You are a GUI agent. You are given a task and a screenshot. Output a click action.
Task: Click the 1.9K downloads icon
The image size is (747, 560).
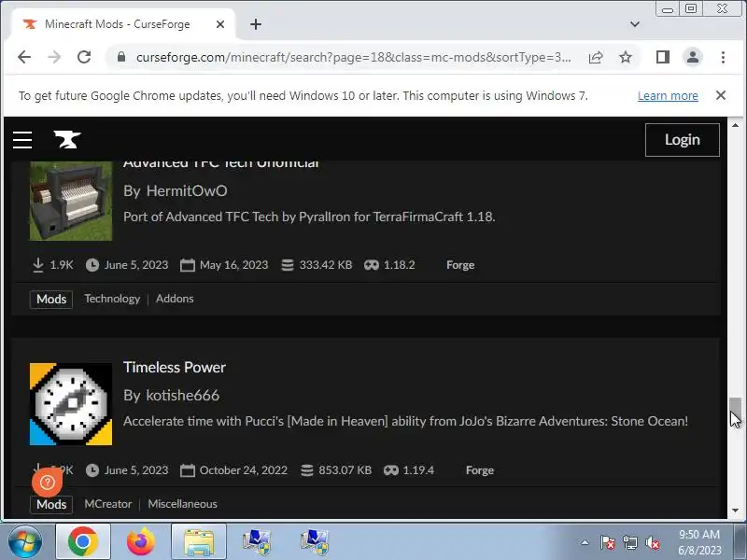(x=38, y=265)
